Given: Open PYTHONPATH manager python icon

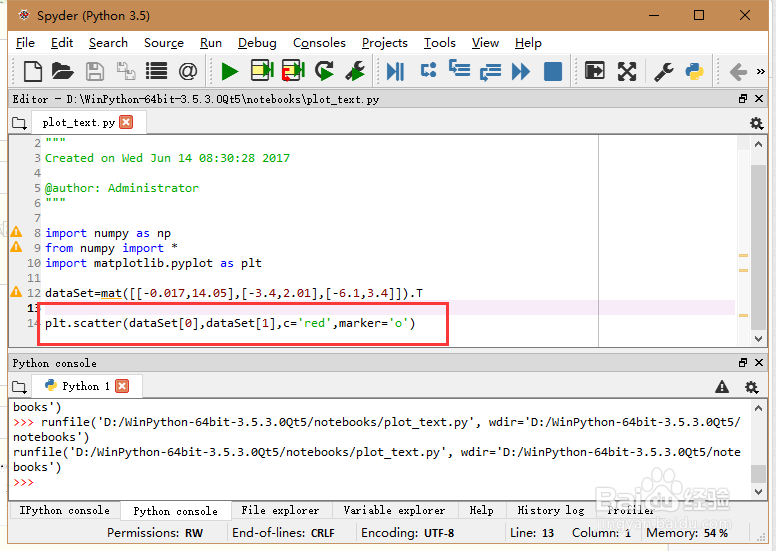Looking at the screenshot, I should pos(694,71).
